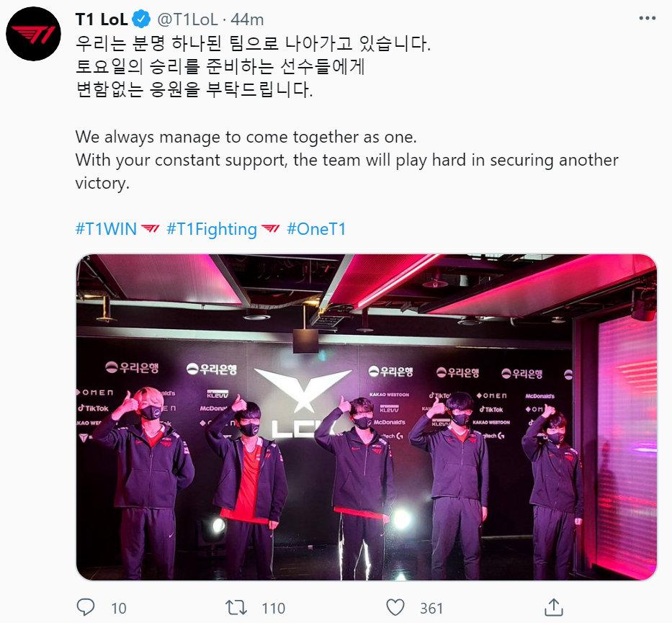Click the English tweet text body
672x623 pixels.
346,160
